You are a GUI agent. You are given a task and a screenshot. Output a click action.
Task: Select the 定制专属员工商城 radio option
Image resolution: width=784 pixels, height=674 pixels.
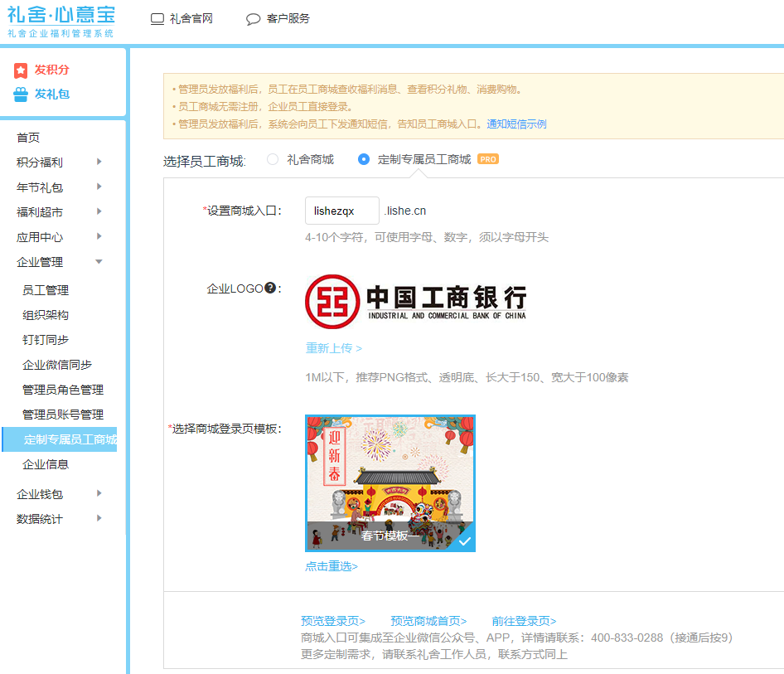(x=364, y=159)
